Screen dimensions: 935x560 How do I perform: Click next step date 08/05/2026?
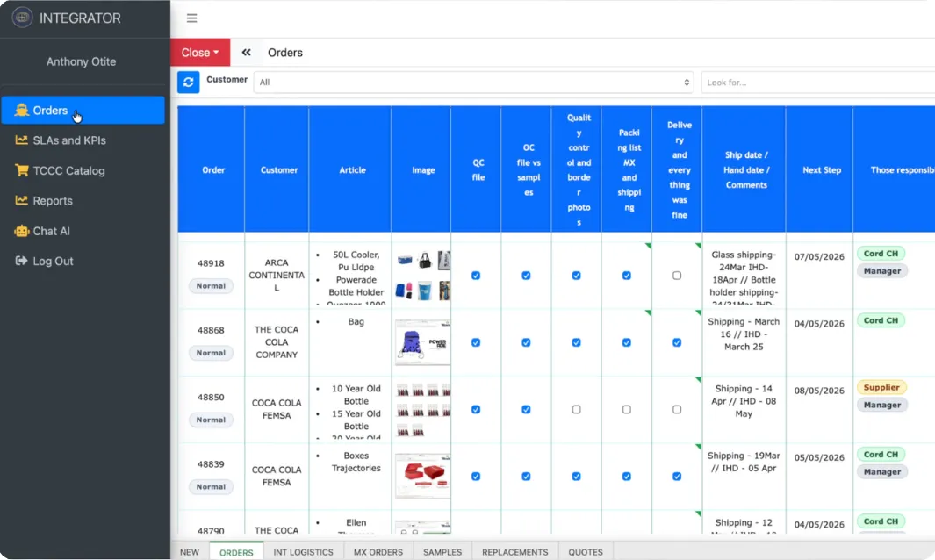(x=819, y=391)
